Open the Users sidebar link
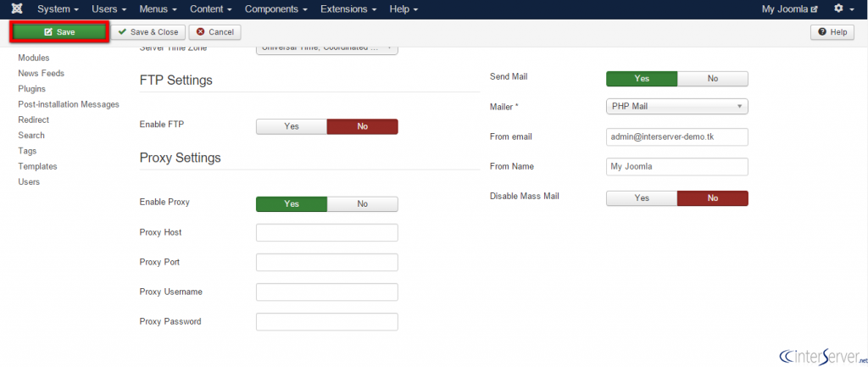Image resolution: width=868 pixels, height=367 pixels. 29,181
